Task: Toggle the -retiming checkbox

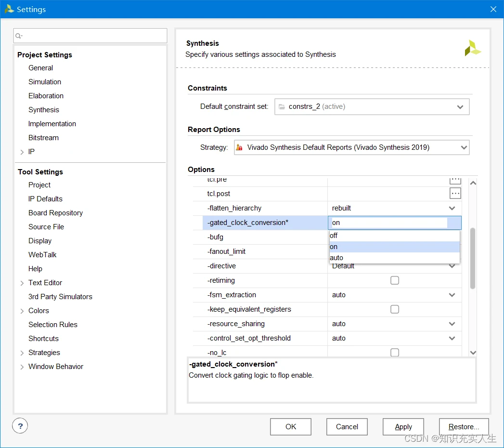Action: click(x=394, y=280)
